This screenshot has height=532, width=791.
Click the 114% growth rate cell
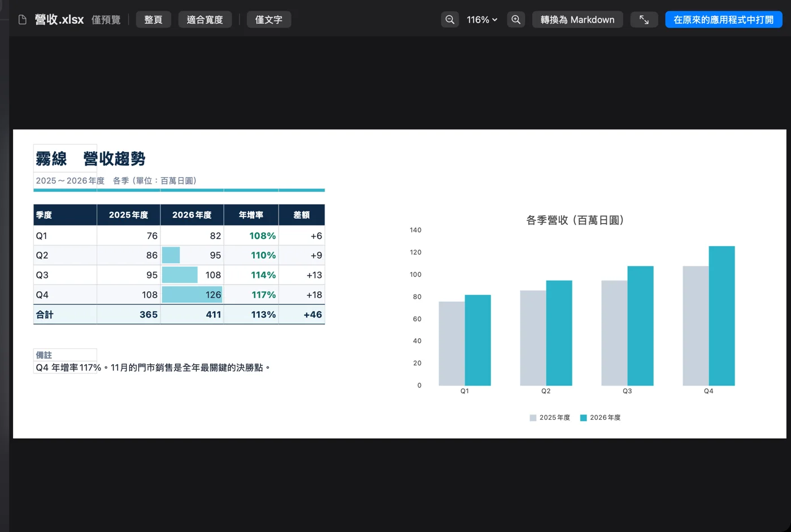[251, 275]
